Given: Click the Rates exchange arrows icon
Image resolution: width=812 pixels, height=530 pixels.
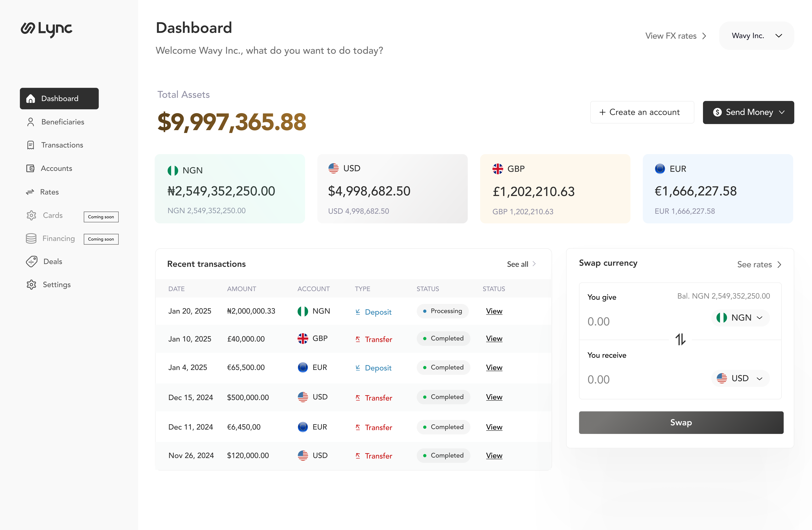Looking at the screenshot, I should 30,192.
